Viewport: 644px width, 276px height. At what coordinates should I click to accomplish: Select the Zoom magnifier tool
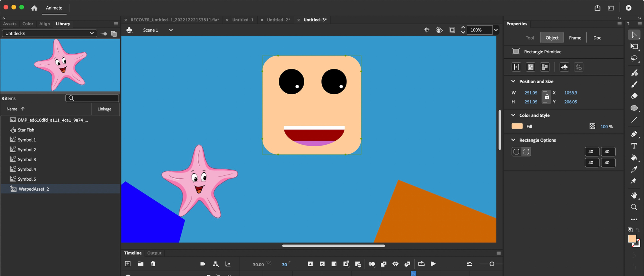click(634, 207)
